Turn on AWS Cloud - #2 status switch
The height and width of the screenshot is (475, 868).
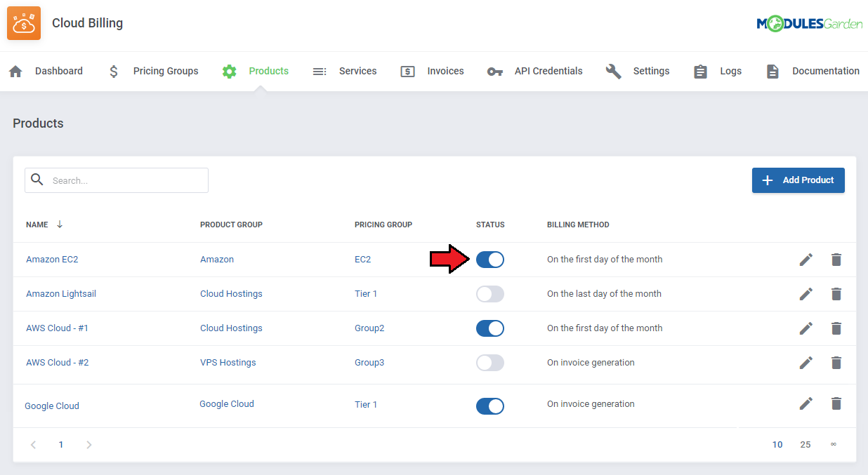click(489, 363)
